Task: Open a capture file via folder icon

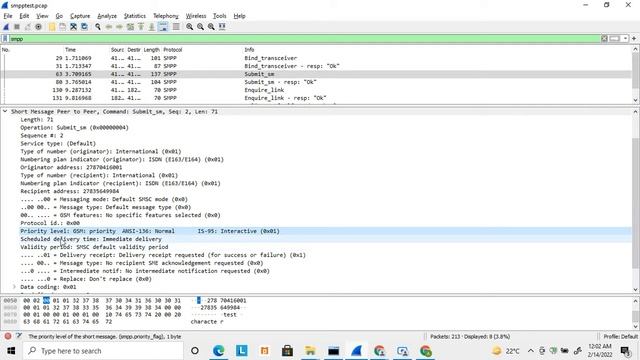Action: pyautogui.click(x=52, y=27)
